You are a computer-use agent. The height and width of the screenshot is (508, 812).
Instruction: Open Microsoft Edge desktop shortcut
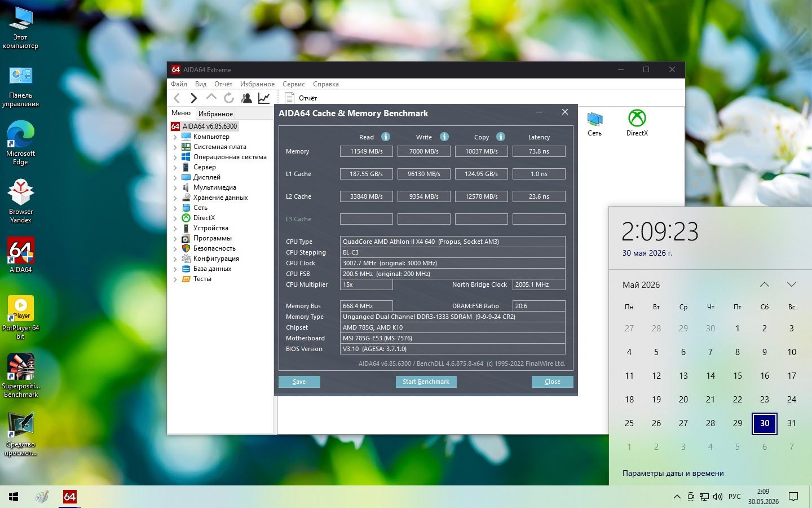(x=21, y=143)
